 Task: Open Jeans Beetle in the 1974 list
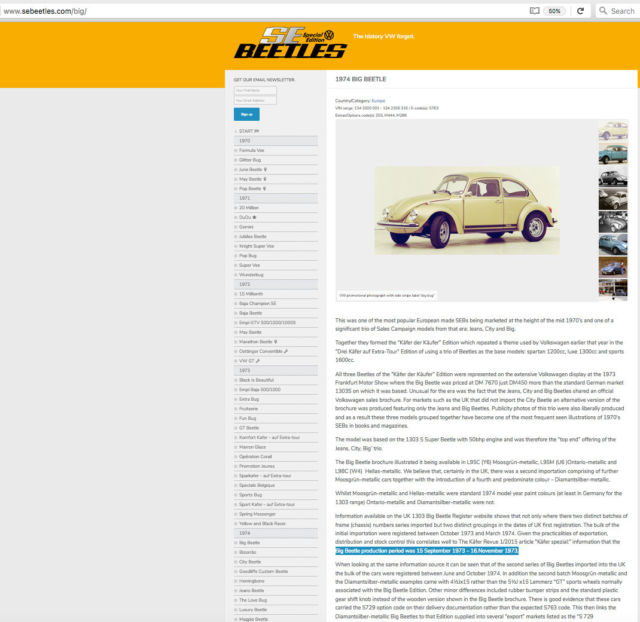pos(252,590)
